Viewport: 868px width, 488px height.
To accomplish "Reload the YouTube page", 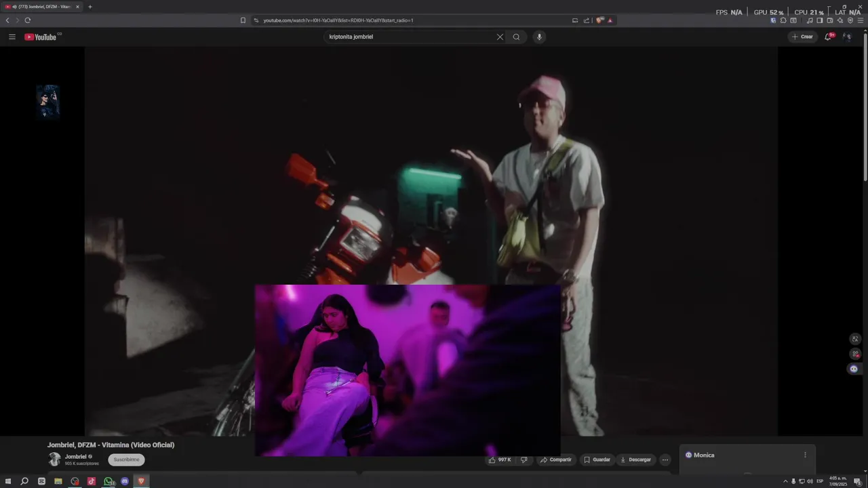I will pos(28,20).
